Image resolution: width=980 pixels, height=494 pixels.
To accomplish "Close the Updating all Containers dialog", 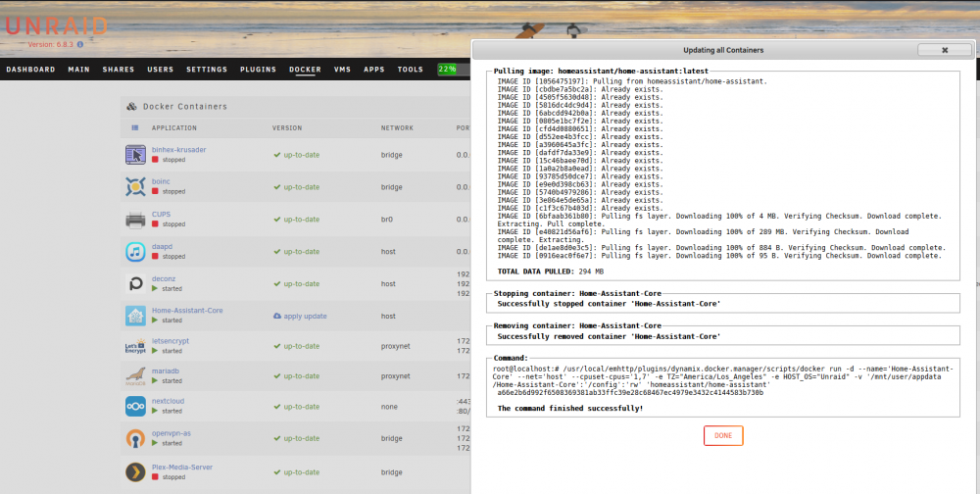I will click(945, 50).
